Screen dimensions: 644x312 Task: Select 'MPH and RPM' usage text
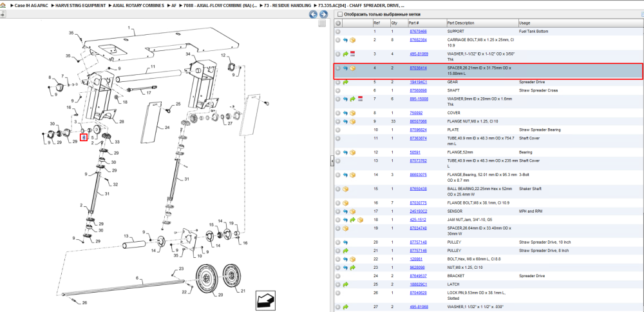click(x=531, y=211)
